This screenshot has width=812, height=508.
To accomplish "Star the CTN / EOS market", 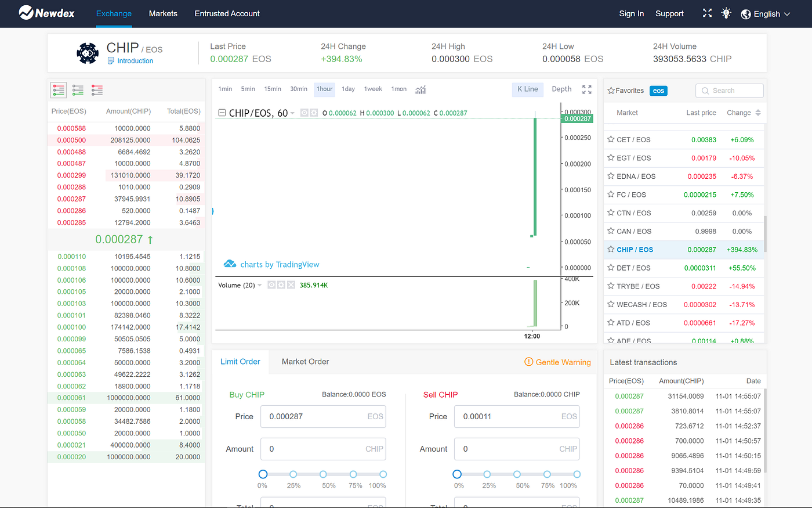I will tap(611, 212).
